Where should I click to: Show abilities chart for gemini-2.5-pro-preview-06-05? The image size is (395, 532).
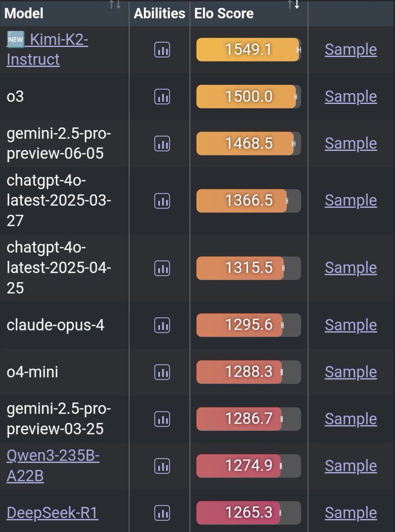162,143
